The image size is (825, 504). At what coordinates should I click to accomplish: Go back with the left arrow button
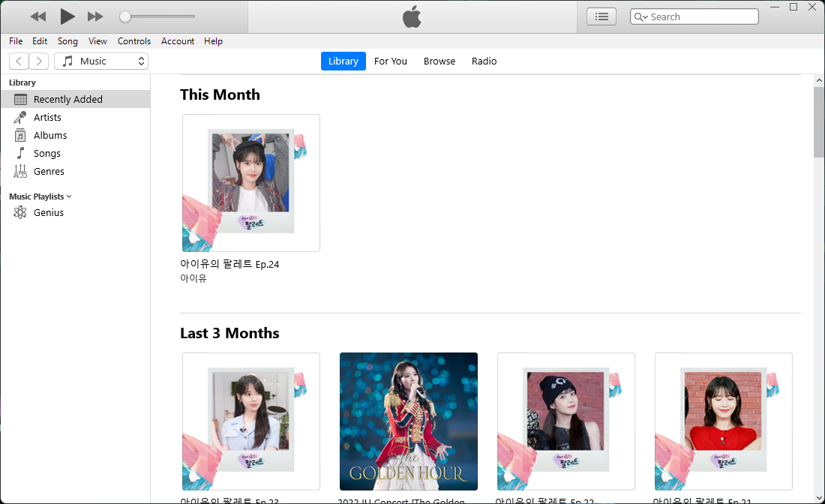click(x=19, y=61)
